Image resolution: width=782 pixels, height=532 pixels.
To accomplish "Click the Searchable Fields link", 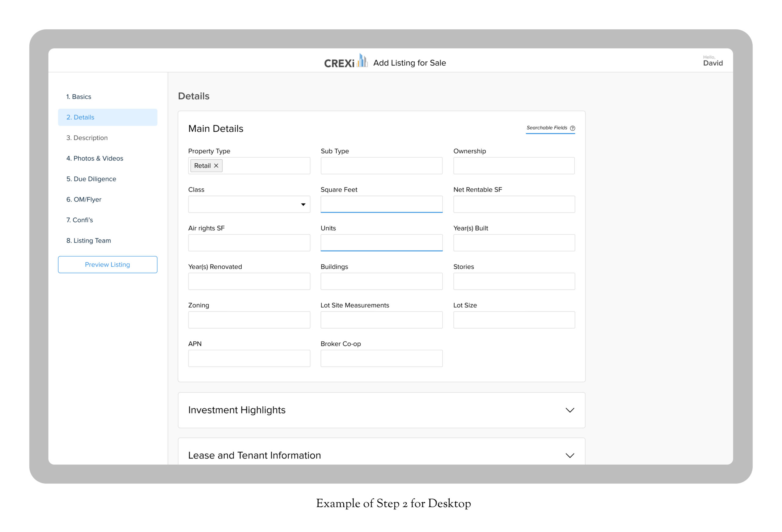I will 546,128.
